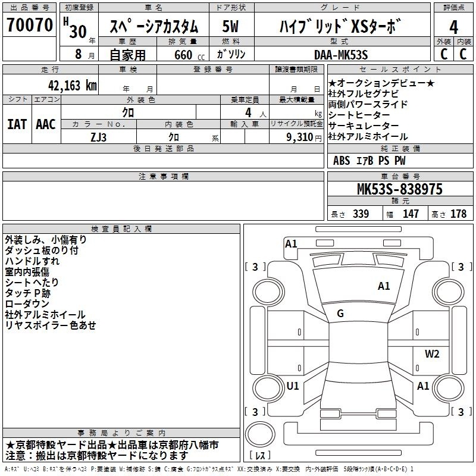476x476 pixels.
Task: Click the chassis number MK53S-838975
Action: pyautogui.click(x=399, y=189)
